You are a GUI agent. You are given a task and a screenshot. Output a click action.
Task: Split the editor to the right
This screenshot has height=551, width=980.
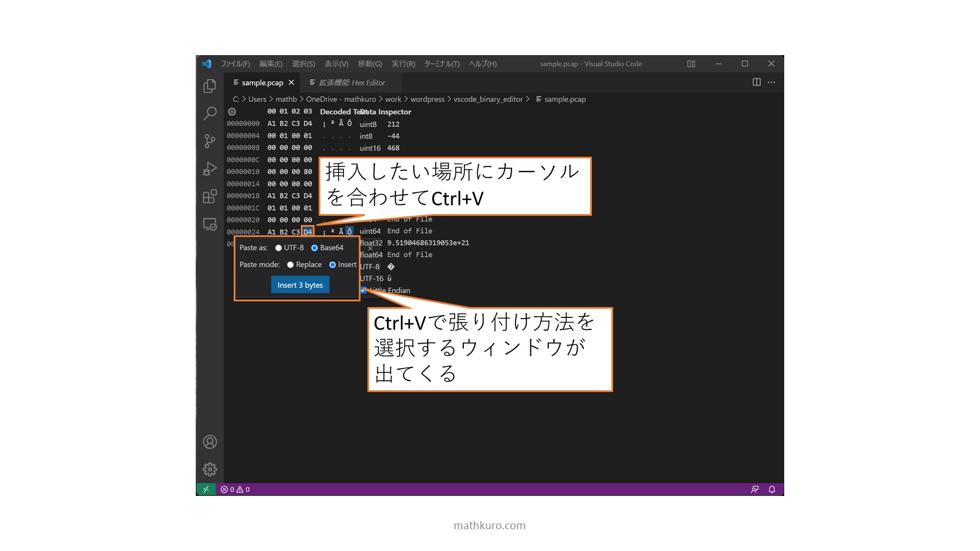(x=757, y=82)
